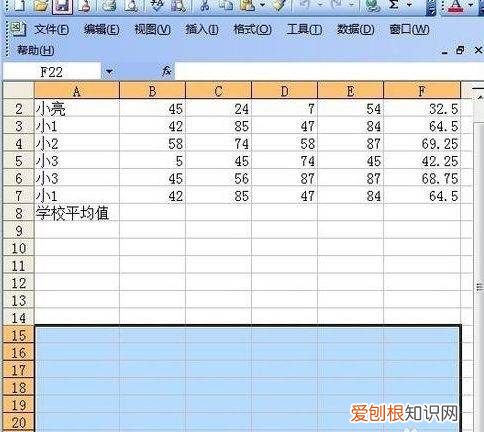
Task: Click the Save floppy disk toolbar icon
Action: pyautogui.click(x=62, y=6)
